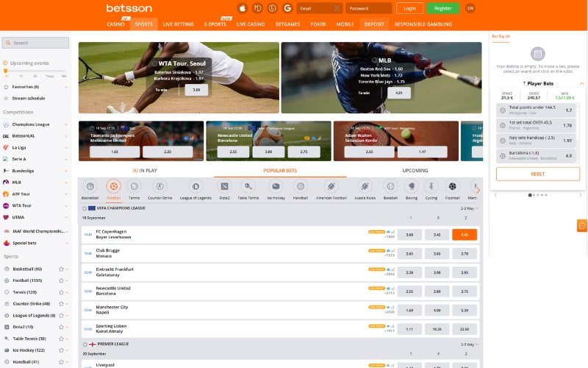This screenshot has width=588, height=368.
Task: Select the Aussie Rules icon
Action: (x=365, y=186)
